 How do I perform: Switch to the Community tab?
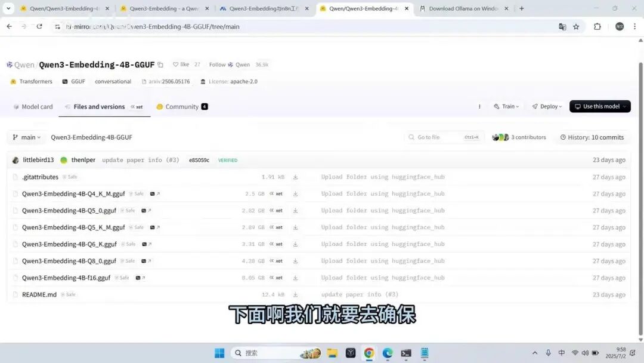pos(182,106)
